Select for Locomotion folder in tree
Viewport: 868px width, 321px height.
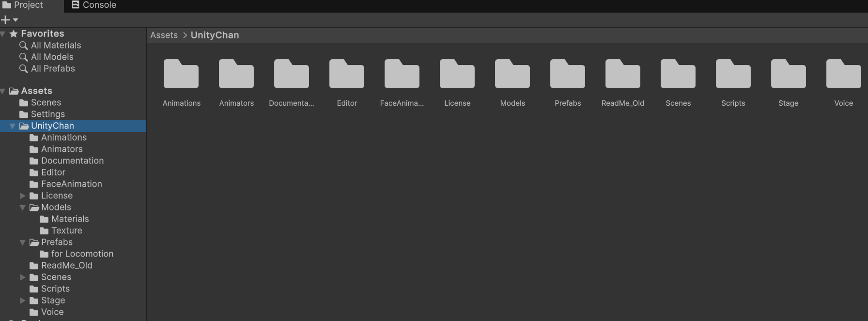tap(82, 254)
